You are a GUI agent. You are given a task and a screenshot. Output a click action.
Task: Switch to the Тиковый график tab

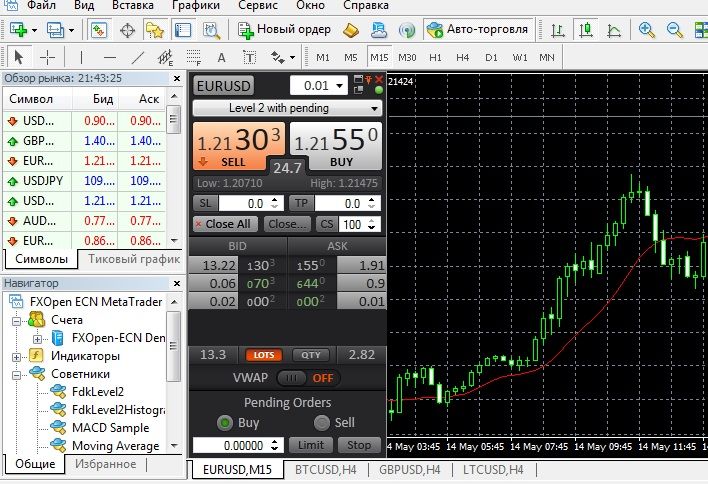coord(134,259)
